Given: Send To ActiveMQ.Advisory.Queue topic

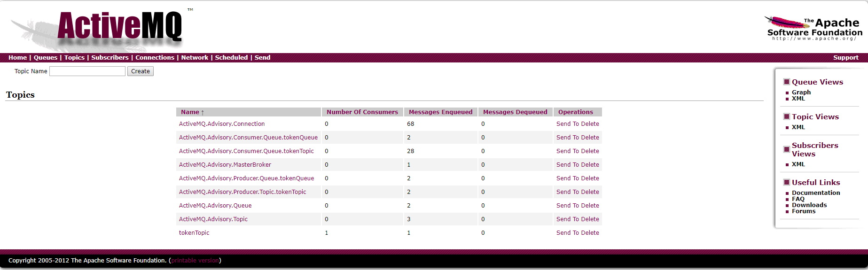Looking at the screenshot, I should (568, 206).
